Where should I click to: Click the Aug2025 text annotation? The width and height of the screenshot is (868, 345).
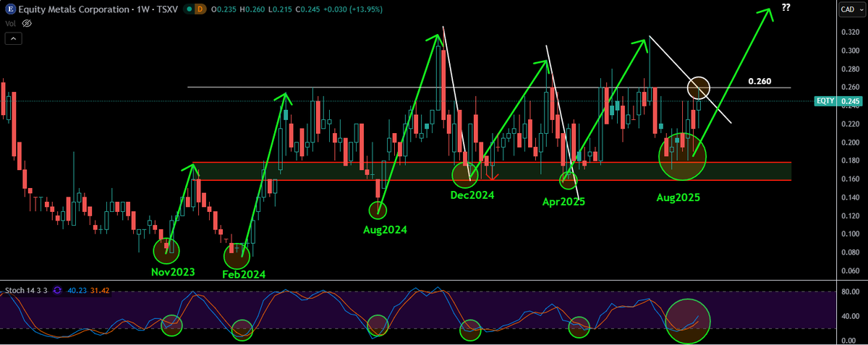(679, 197)
